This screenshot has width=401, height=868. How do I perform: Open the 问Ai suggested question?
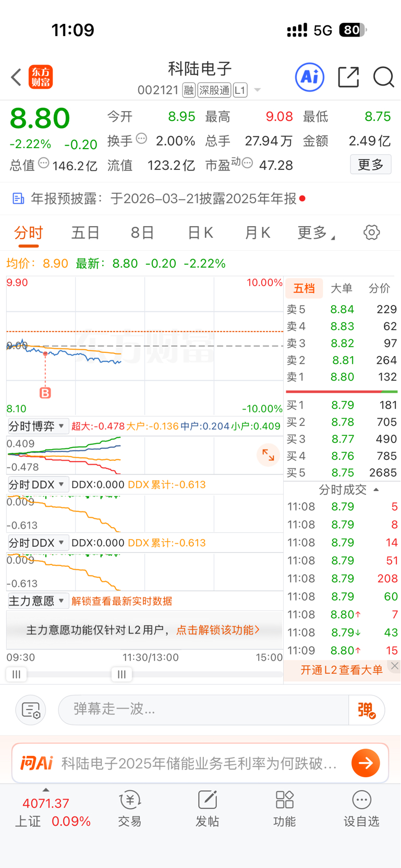coord(199,764)
